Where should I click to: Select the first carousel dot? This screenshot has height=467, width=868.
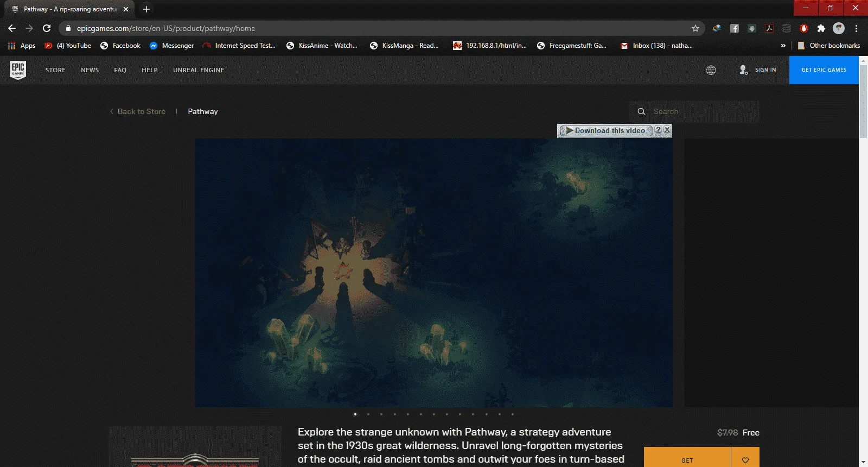pos(355,414)
